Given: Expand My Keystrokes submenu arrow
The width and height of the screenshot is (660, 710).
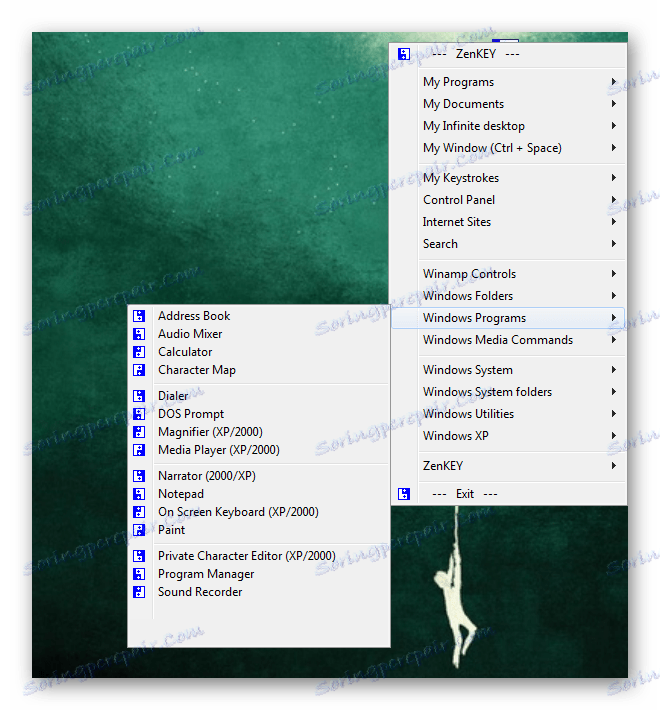Looking at the screenshot, I should [614, 178].
